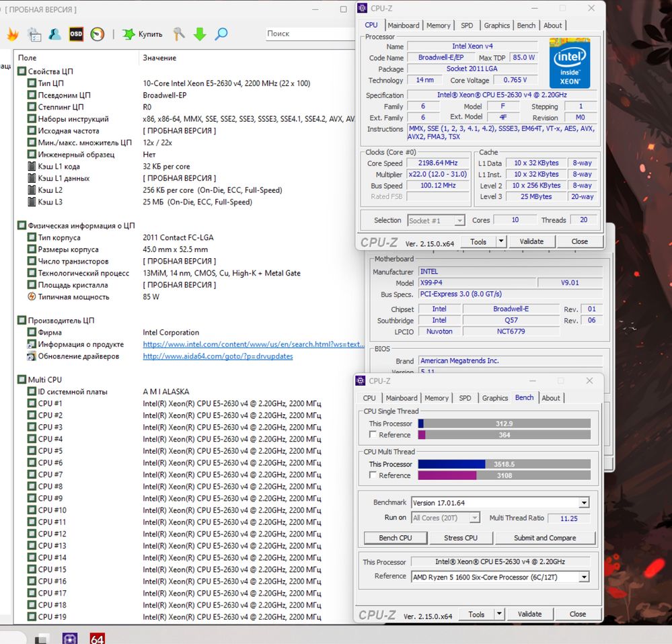Open the Socket #1 selection dropdown
Image resolution: width=672 pixels, height=644 pixels.
coord(436,220)
